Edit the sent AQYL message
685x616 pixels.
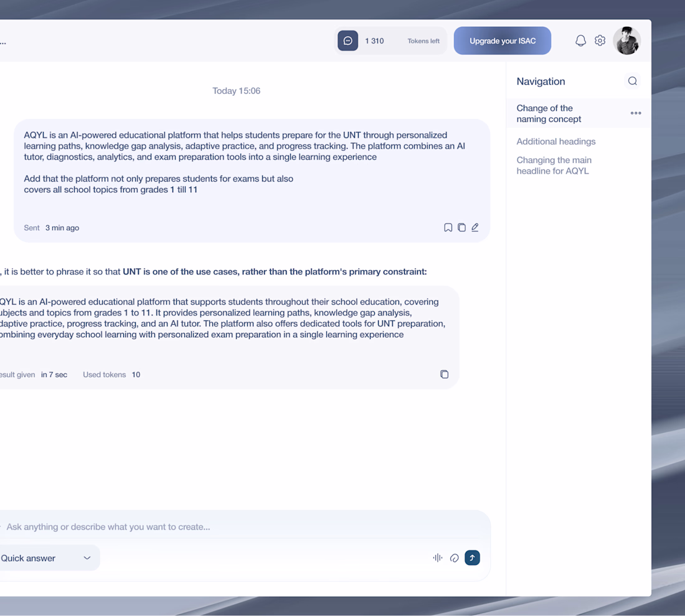coord(475,228)
